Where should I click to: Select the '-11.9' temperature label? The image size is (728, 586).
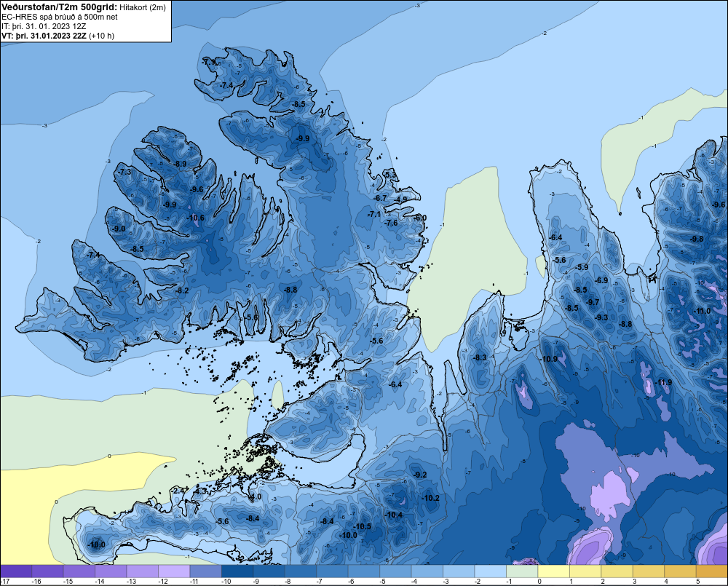pos(663,383)
